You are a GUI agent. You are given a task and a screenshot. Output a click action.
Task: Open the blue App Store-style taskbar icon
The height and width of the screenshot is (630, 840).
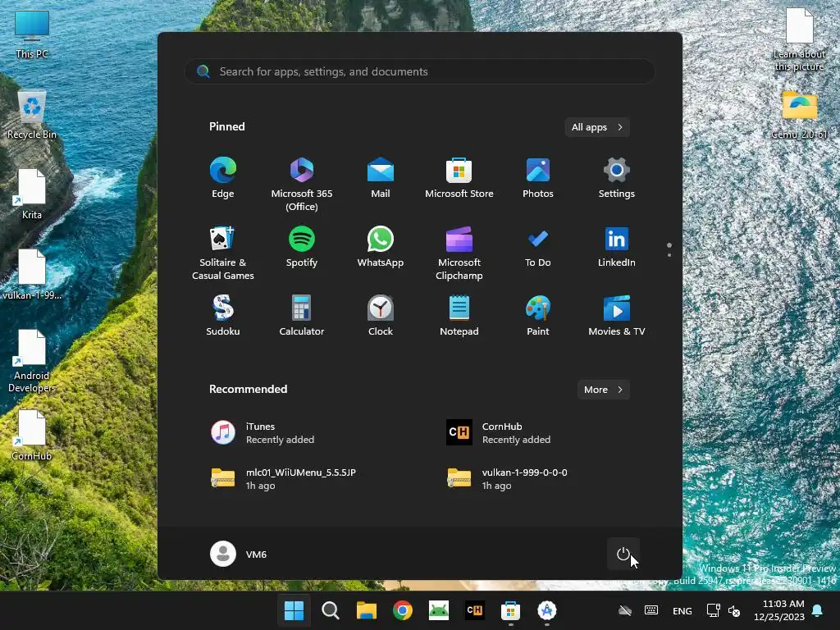pyautogui.click(x=546, y=610)
